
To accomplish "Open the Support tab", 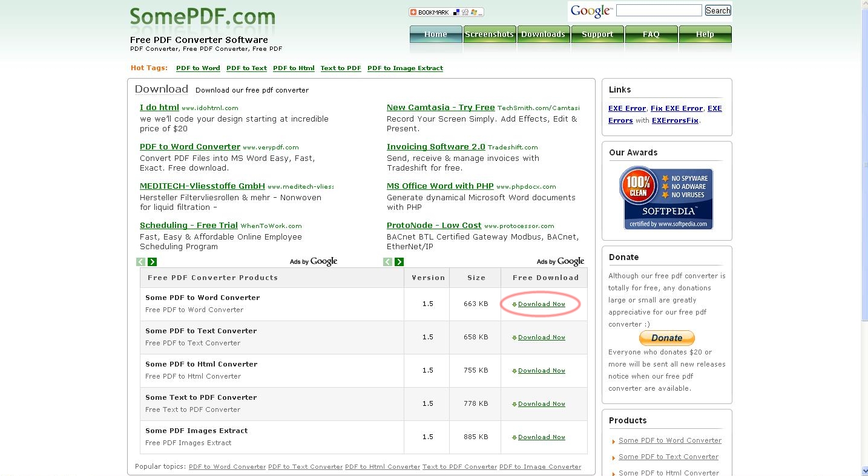I will pos(597,34).
